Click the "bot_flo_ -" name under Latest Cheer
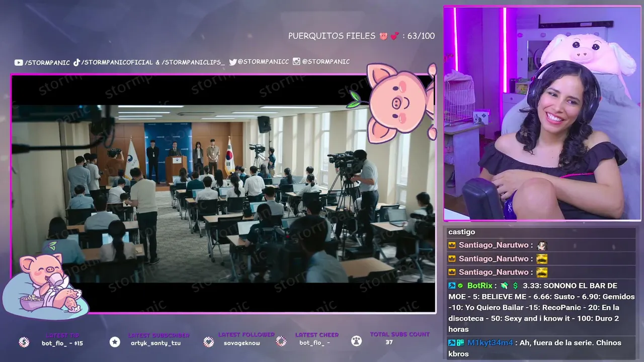 tap(314, 343)
